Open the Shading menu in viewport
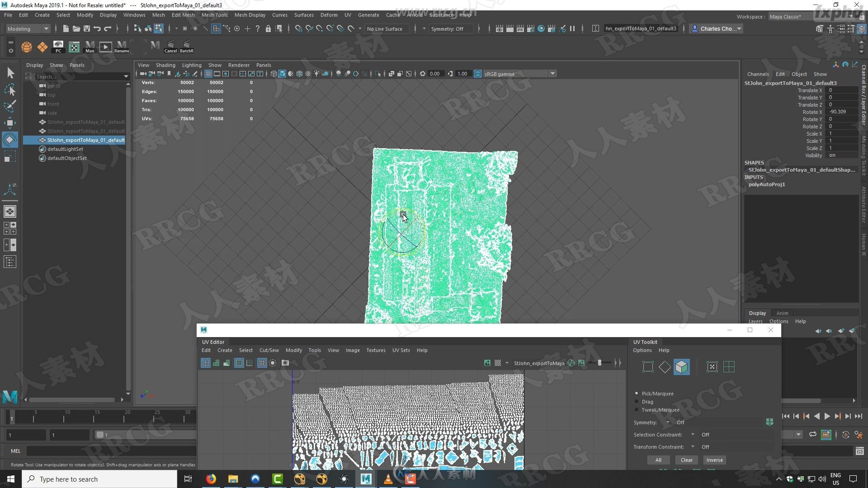868x488 pixels. [x=166, y=64]
